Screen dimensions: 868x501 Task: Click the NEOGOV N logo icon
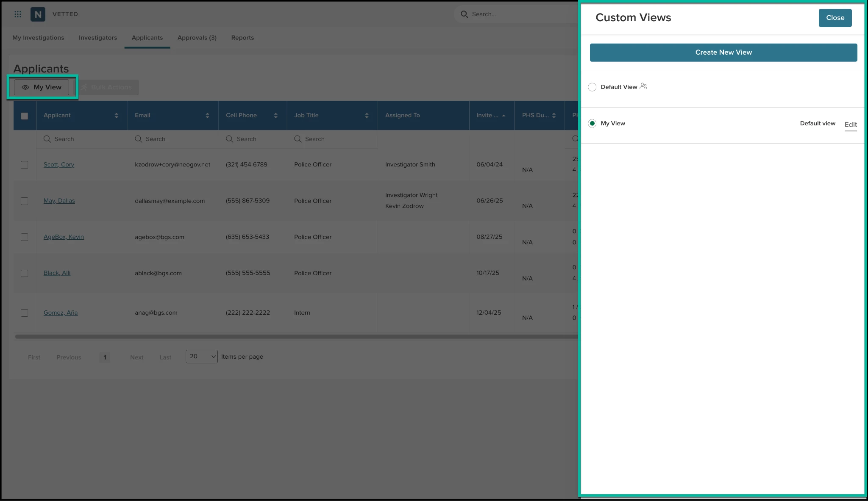click(38, 14)
